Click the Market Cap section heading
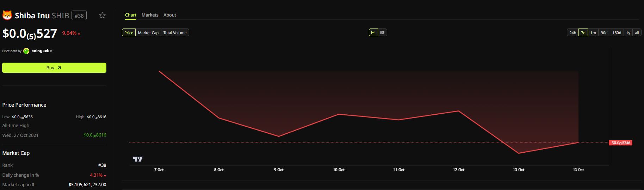 click(x=16, y=153)
